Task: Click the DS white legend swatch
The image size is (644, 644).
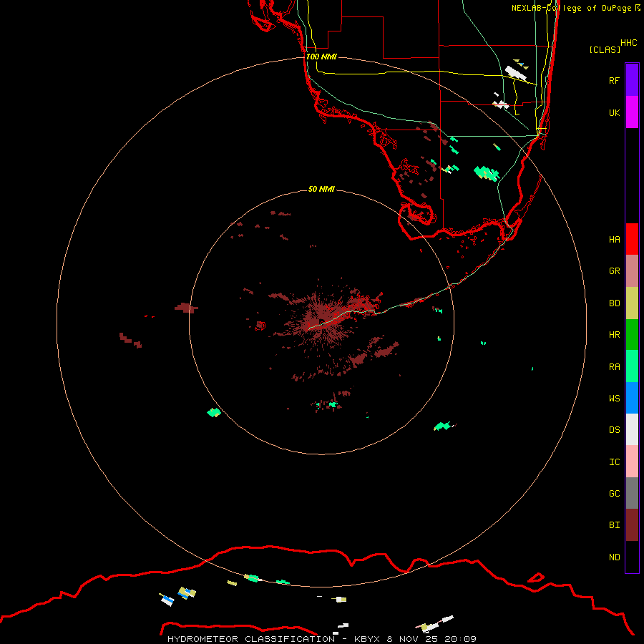Action: click(x=632, y=429)
